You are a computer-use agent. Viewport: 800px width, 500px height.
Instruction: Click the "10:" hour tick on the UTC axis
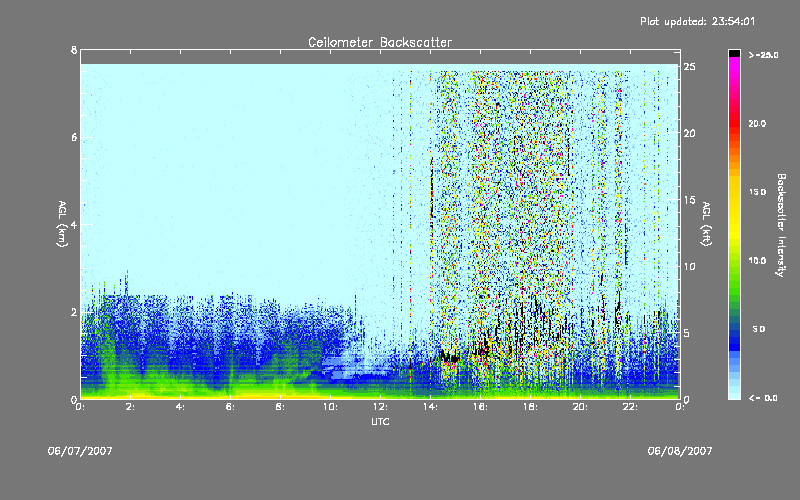coord(330,407)
